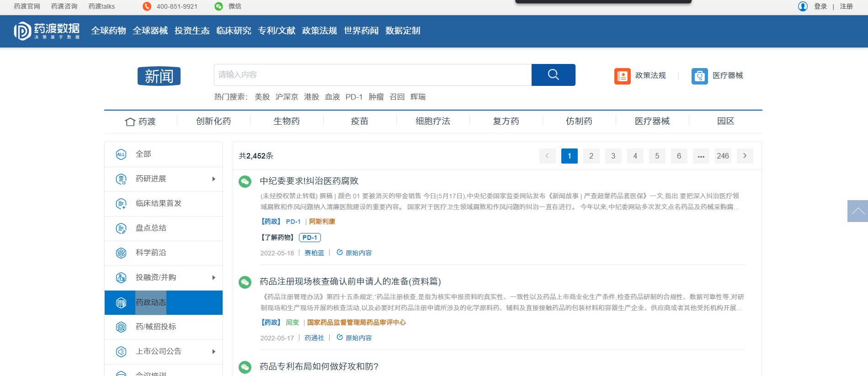Open article 中纪委要求!纠治医药腐败
Screen dimensions: 868x376
[309, 181]
